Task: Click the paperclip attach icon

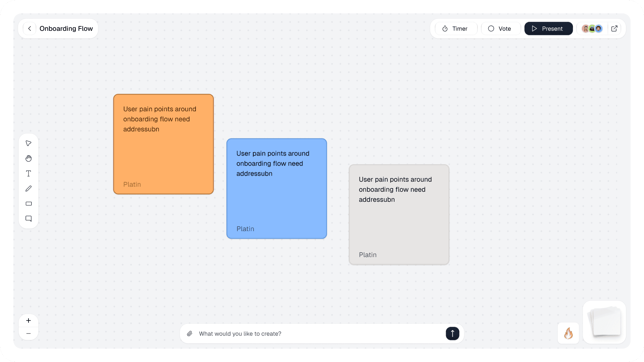Action: (190, 334)
